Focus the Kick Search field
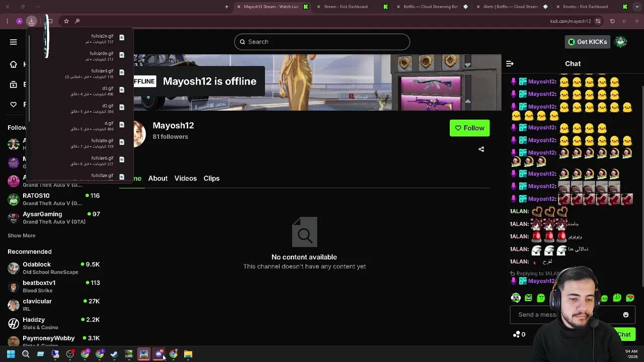The image size is (644, 362). [x=322, y=42]
